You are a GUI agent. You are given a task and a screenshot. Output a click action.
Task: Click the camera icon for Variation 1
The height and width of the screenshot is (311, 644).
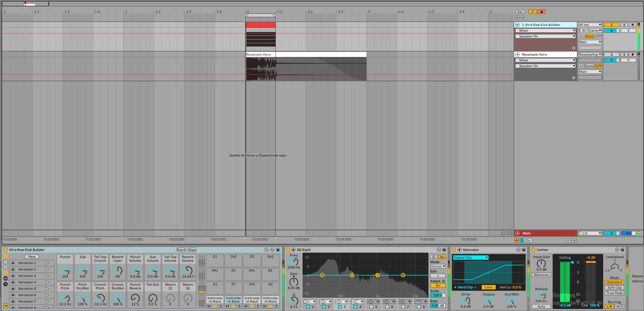pyautogui.click(x=13, y=263)
